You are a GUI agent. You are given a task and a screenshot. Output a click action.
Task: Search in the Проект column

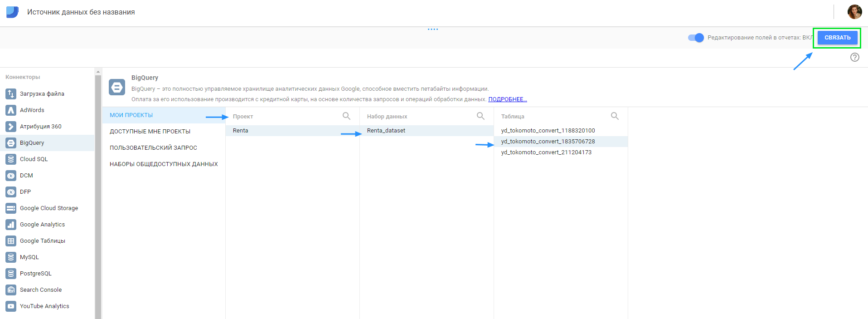pyautogui.click(x=346, y=116)
